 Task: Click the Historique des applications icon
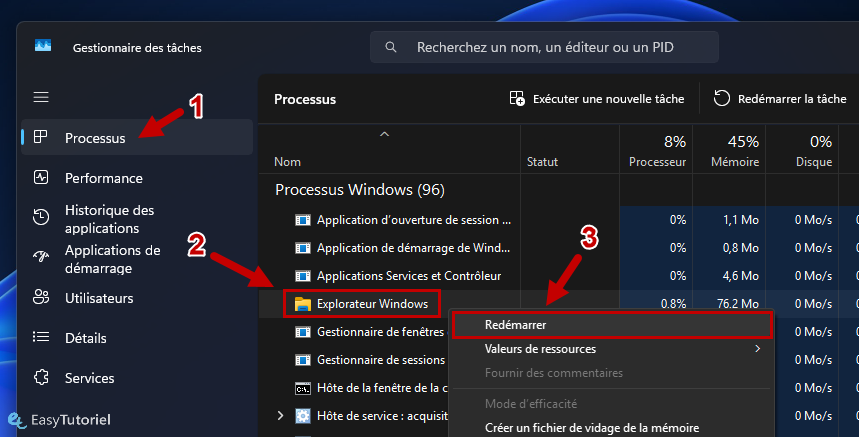(x=41, y=217)
